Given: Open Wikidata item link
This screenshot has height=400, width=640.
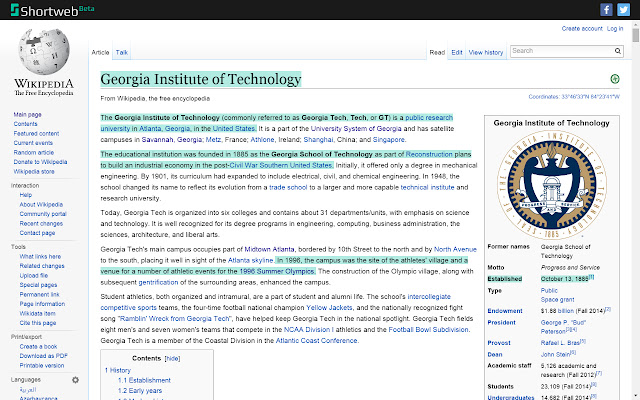Looking at the screenshot, I should [x=38, y=313].
